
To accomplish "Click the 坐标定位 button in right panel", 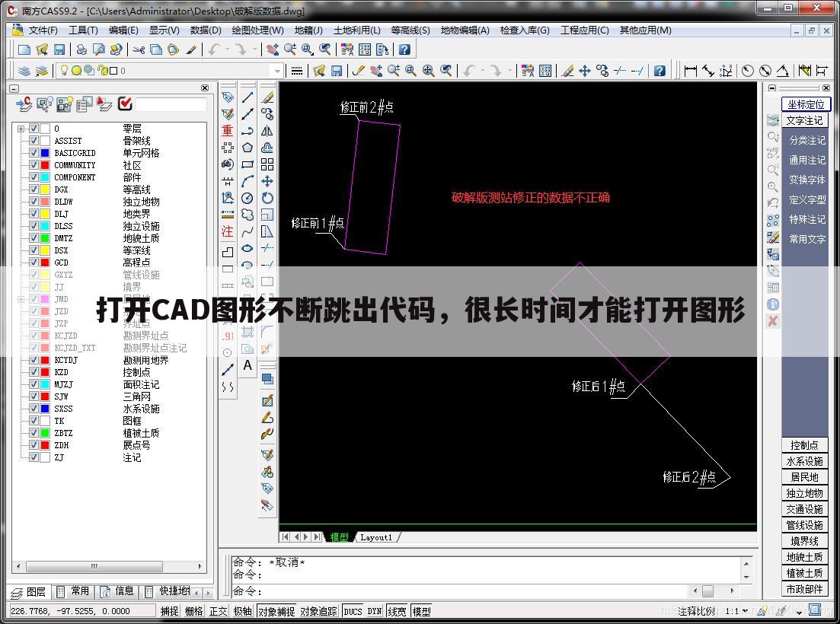I will [806, 104].
